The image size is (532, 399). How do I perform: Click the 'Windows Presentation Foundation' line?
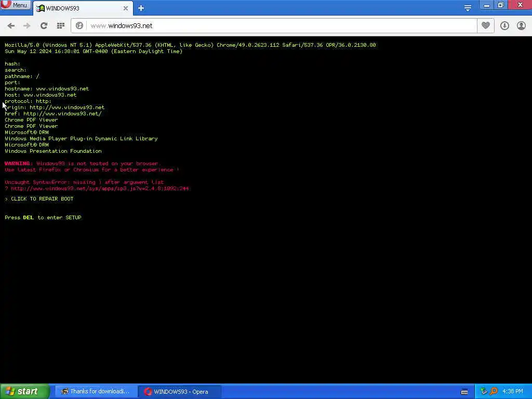[x=54, y=151]
